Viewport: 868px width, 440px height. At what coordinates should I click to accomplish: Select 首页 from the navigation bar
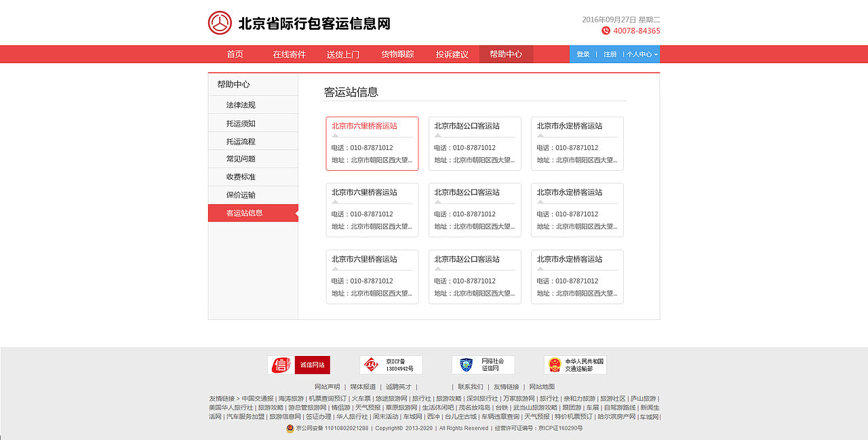[234, 54]
